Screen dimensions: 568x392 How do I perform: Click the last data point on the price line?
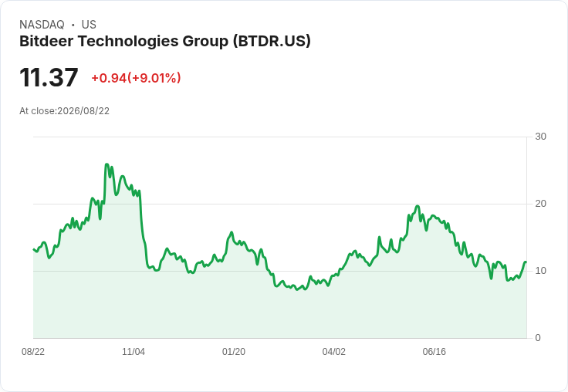(526, 262)
